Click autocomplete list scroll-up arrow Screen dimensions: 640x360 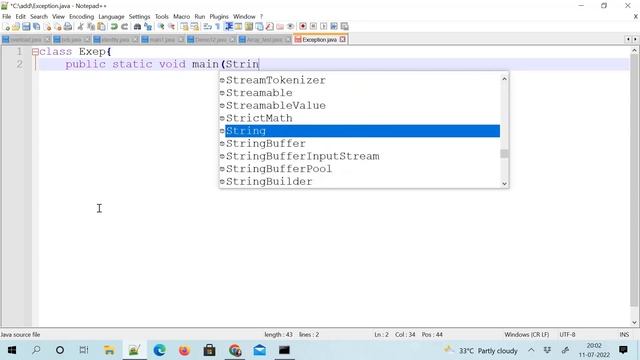tap(504, 79)
